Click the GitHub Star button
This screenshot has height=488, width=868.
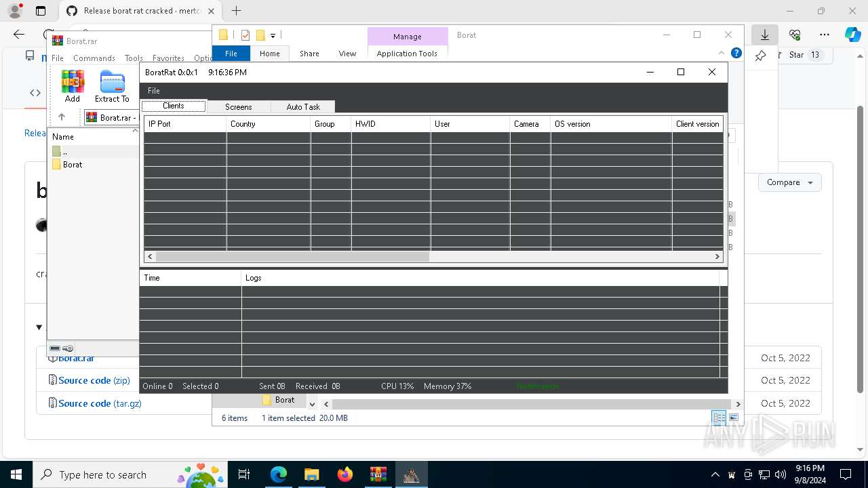[806, 55]
